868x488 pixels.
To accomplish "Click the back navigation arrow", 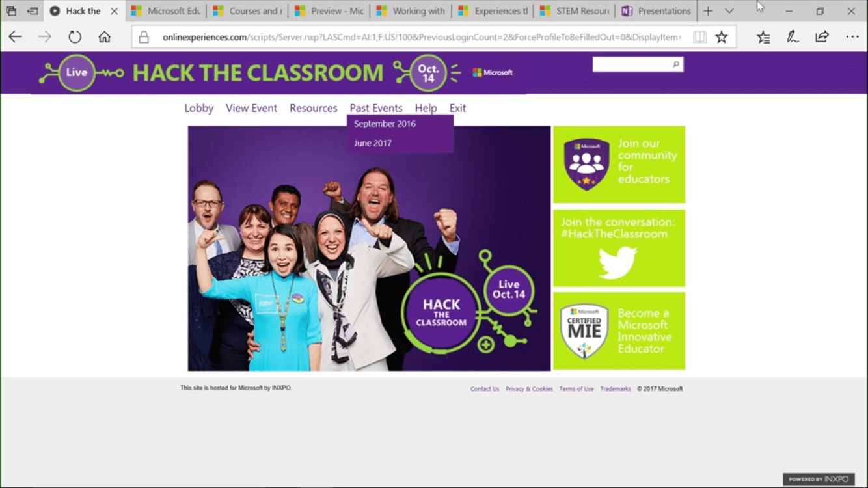I will (15, 37).
